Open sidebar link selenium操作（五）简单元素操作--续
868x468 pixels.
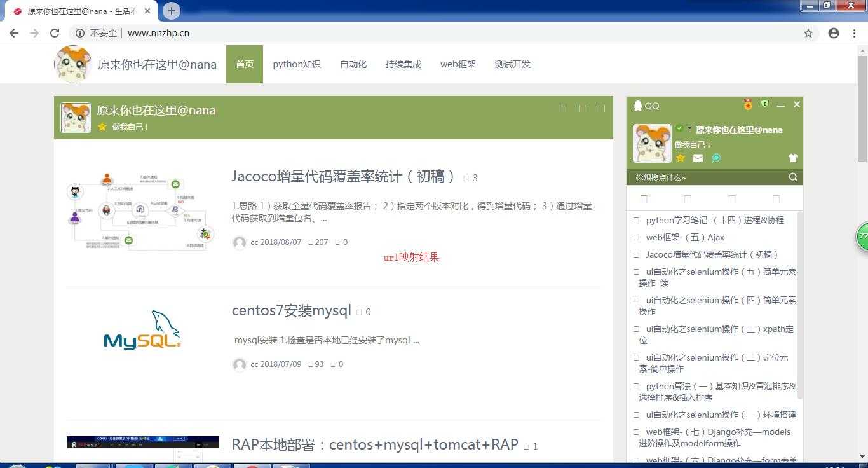717,277
